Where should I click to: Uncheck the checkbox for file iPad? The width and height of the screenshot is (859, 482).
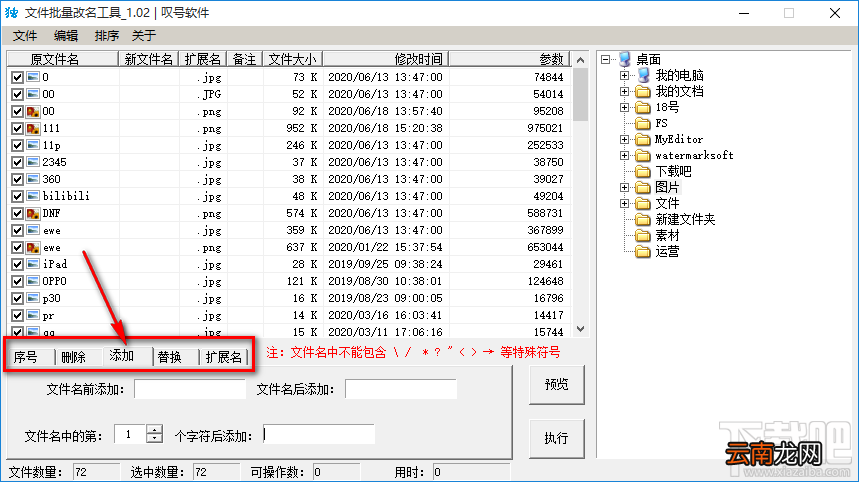[17, 264]
